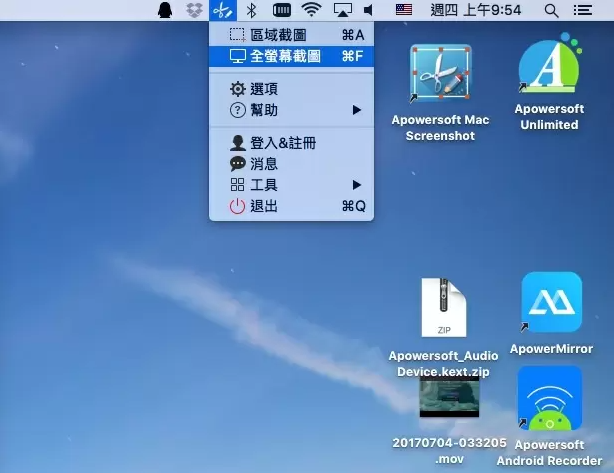Screen dimensions: 614x473
Task: Select 登入&註冊 login and register
Action: [x=291, y=143]
